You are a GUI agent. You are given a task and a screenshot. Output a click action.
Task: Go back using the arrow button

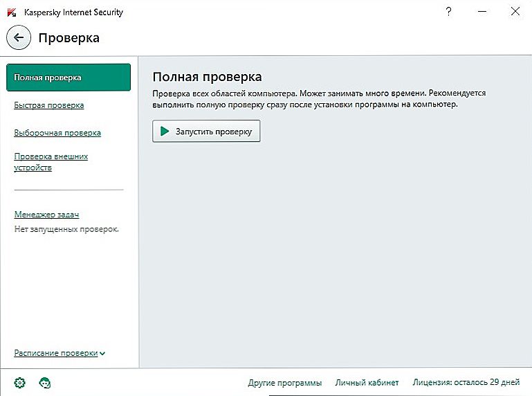(19, 37)
